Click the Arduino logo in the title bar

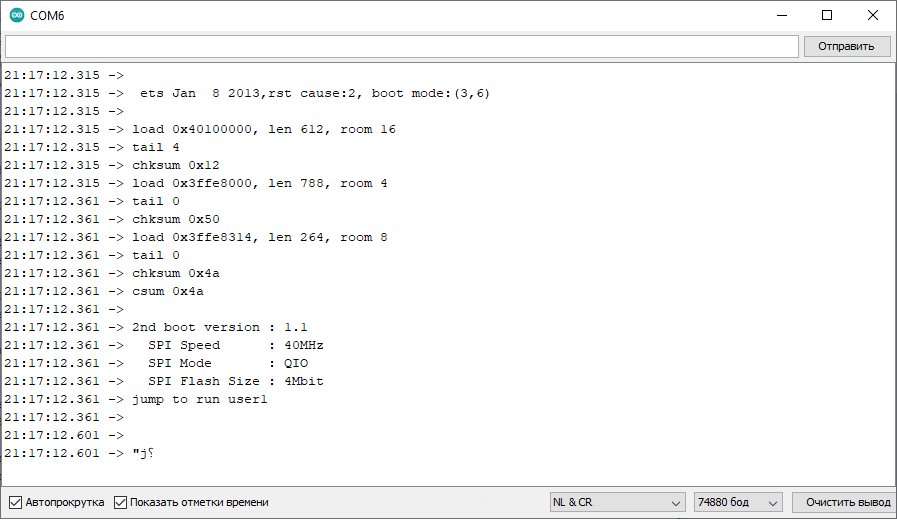(16, 15)
